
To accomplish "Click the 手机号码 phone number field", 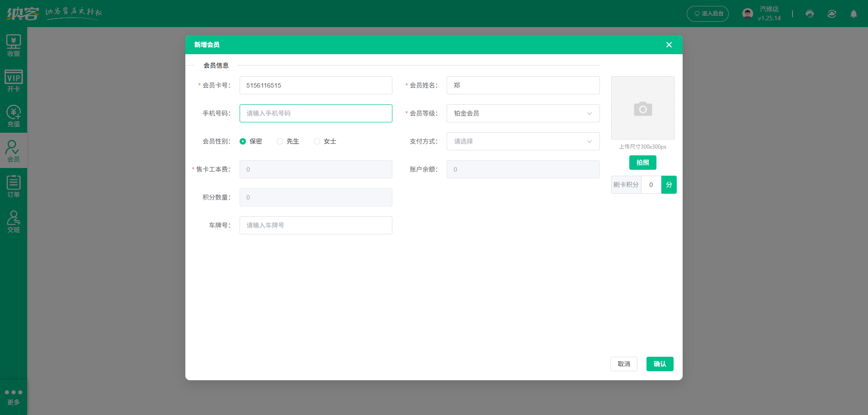I will pyautogui.click(x=316, y=113).
